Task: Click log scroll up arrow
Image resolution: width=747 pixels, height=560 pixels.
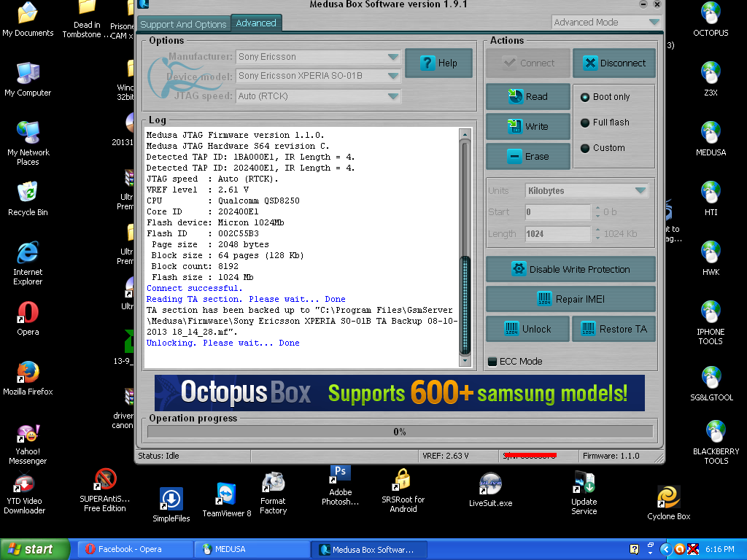Action: pos(465,135)
